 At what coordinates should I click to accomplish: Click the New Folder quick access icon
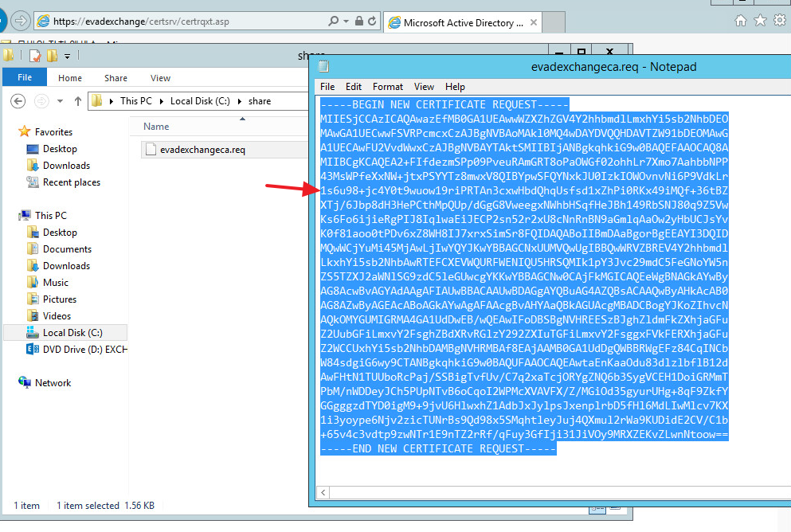[x=52, y=56]
